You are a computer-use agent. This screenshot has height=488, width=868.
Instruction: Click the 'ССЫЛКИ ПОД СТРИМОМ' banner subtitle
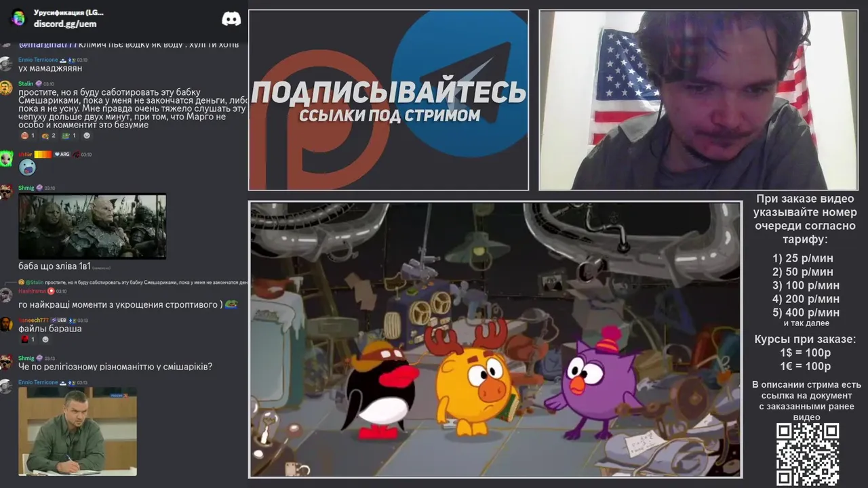[x=390, y=115]
